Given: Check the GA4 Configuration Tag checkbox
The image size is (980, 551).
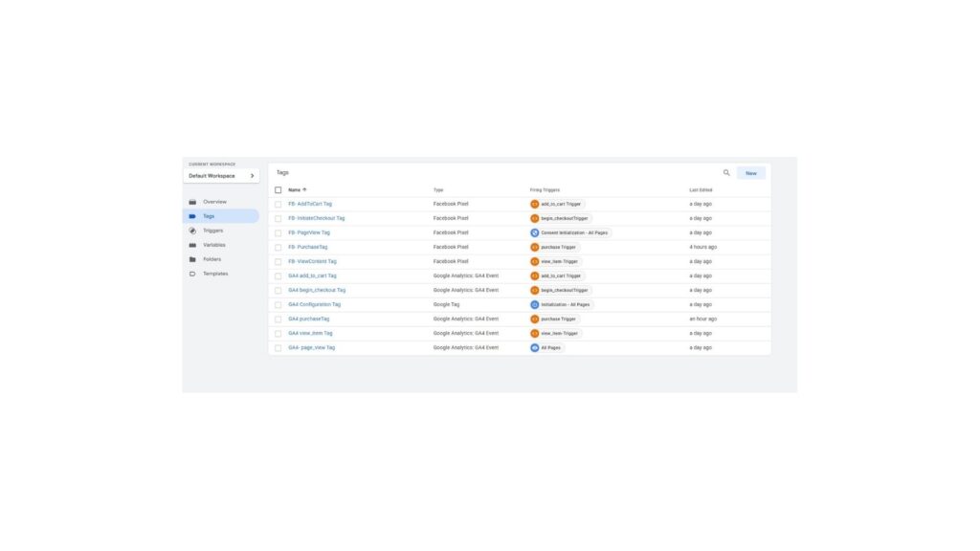Looking at the screenshot, I should click(278, 305).
